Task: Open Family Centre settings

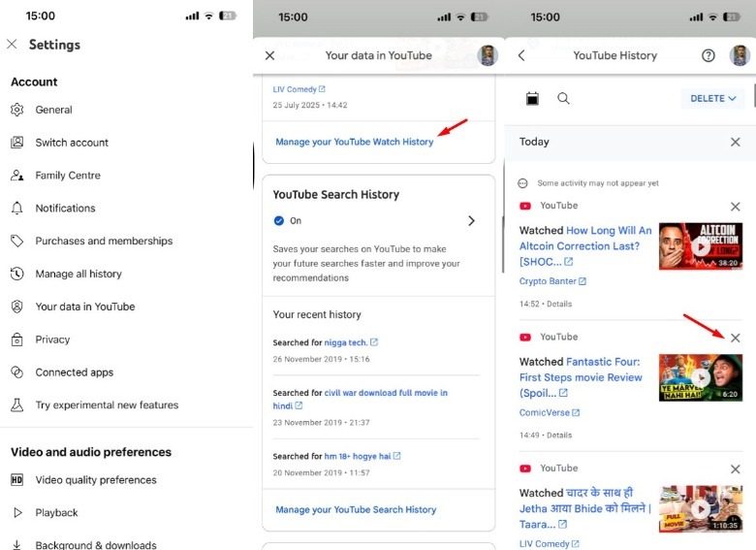Action: point(126,176)
